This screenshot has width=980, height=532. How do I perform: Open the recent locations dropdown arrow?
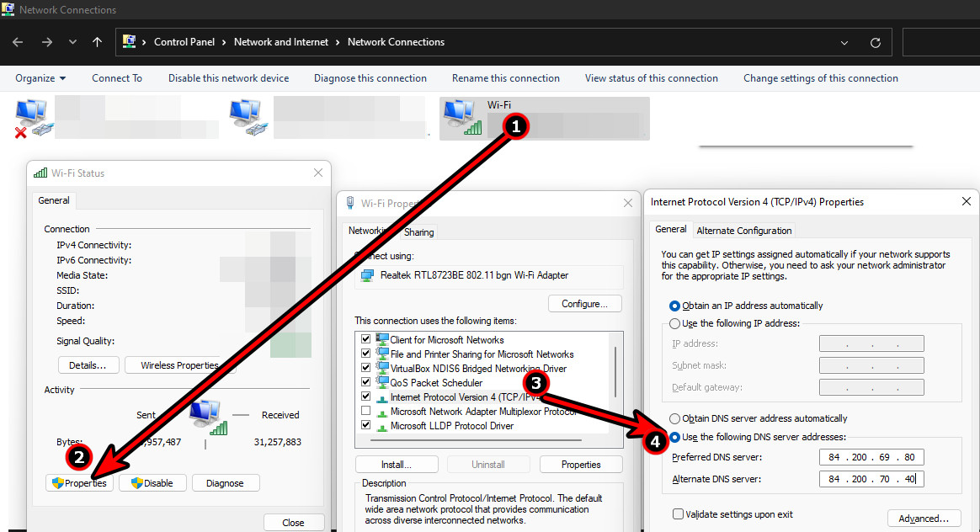pyautogui.click(x=72, y=41)
